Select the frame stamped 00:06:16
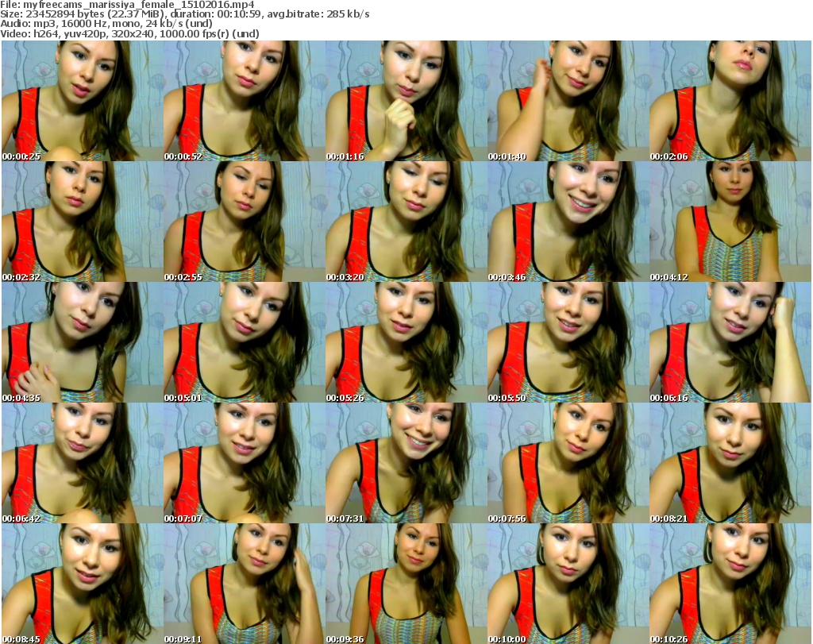The width and height of the screenshot is (813, 644). tap(730, 342)
